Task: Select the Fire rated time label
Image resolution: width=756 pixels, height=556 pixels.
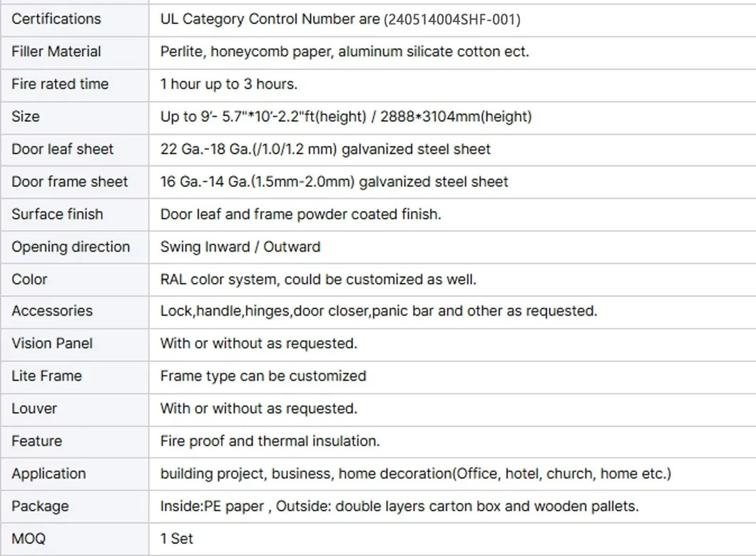Action: pyautogui.click(x=61, y=84)
